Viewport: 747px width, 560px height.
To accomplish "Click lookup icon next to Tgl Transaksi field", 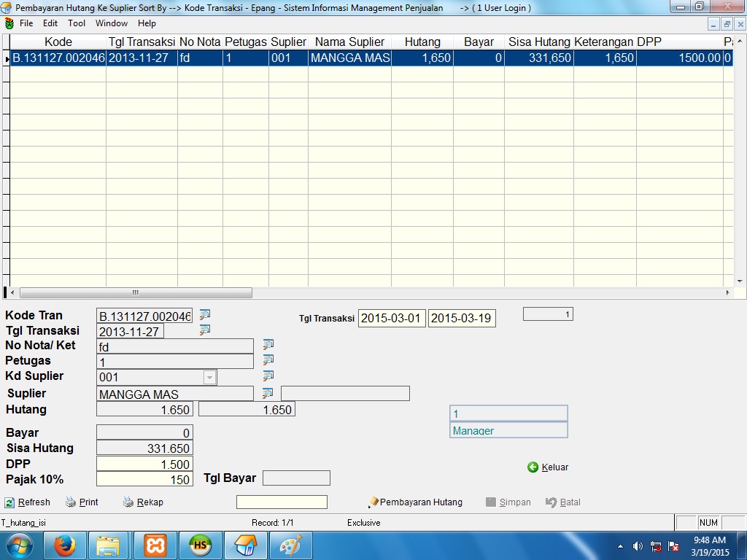I will [x=205, y=330].
